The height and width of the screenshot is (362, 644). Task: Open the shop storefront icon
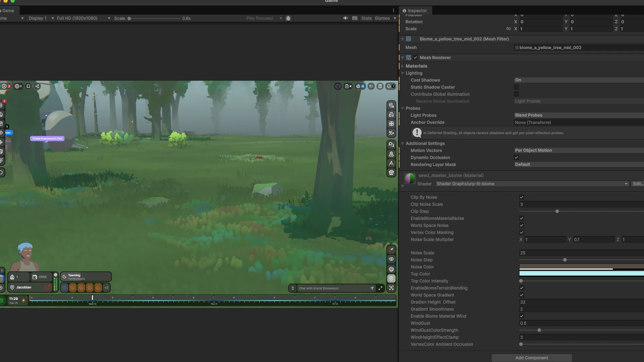(391, 173)
